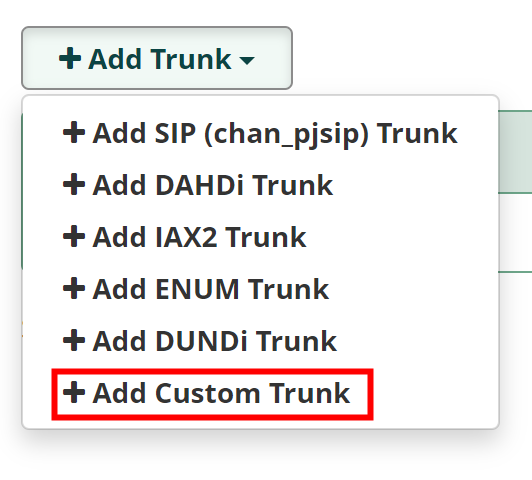Click the white table row under green header
Viewport: 532px width, 480px height.
click(515, 233)
